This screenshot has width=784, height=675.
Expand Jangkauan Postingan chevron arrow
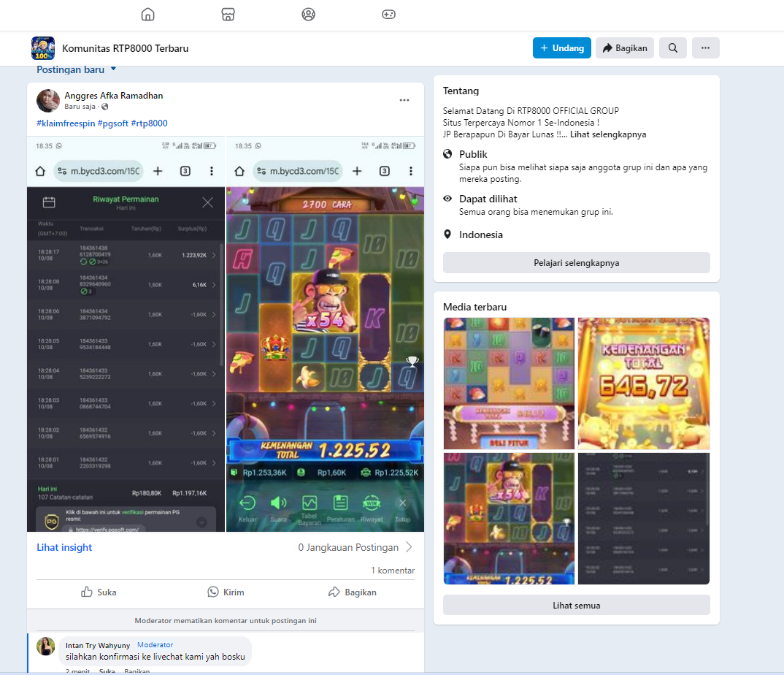click(409, 547)
